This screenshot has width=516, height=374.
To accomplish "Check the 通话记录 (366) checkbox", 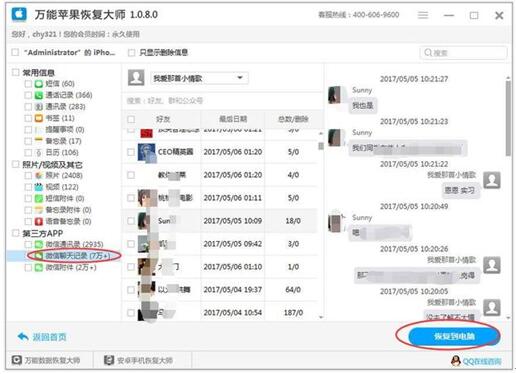I will point(28,95).
